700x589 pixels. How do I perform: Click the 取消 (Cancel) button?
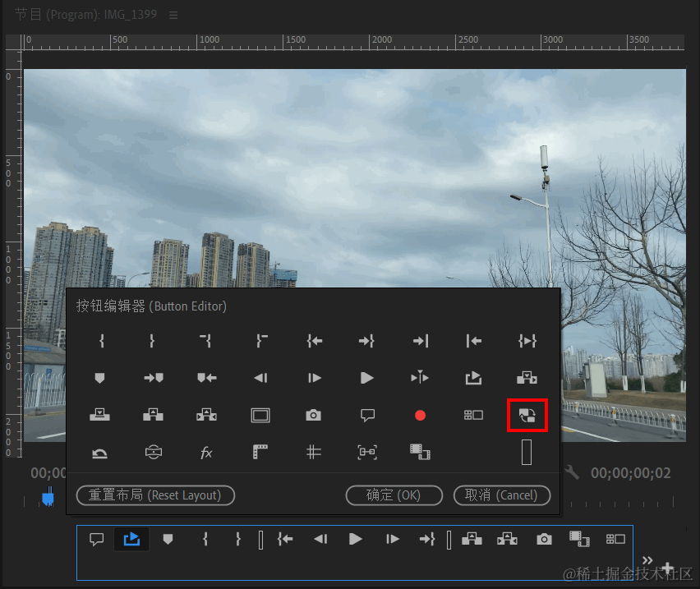click(502, 495)
